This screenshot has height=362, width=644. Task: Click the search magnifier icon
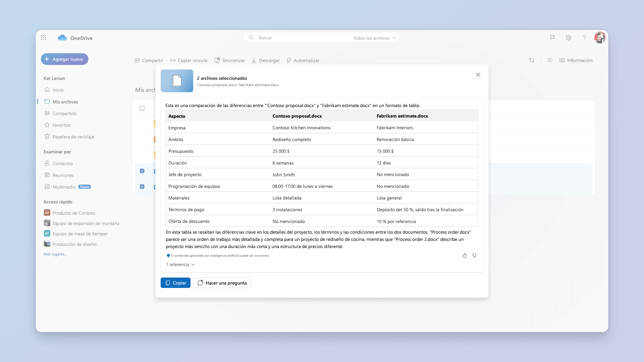click(x=251, y=38)
